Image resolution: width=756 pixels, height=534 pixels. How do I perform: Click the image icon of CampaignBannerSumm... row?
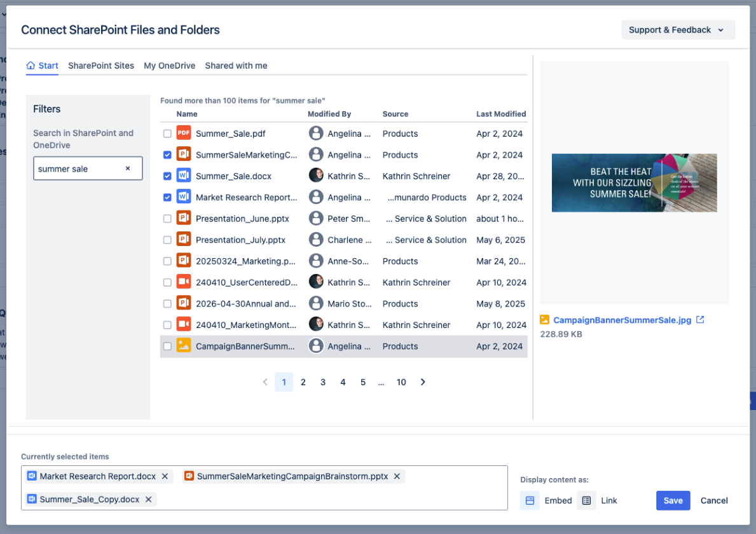pyautogui.click(x=184, y=346)
